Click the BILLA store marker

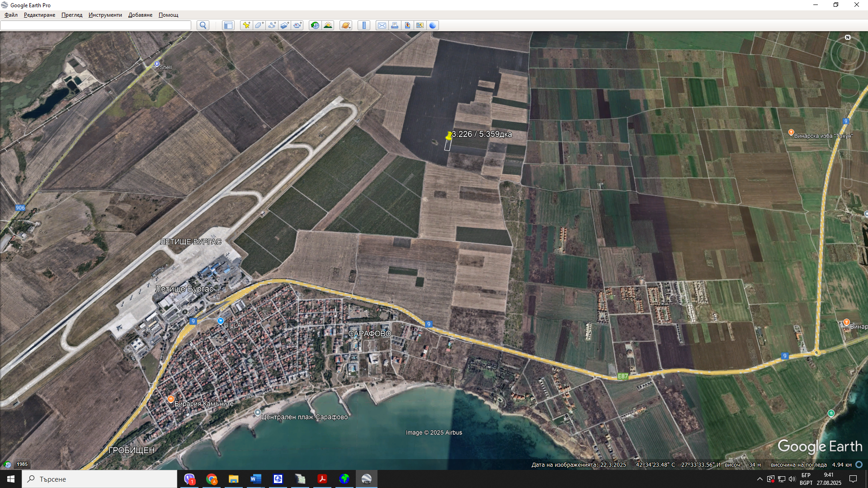(x=220, y=321)
